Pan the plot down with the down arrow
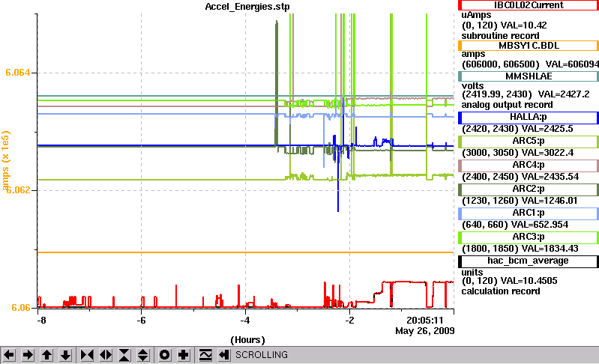599x364 pixels. pos(66,355)
